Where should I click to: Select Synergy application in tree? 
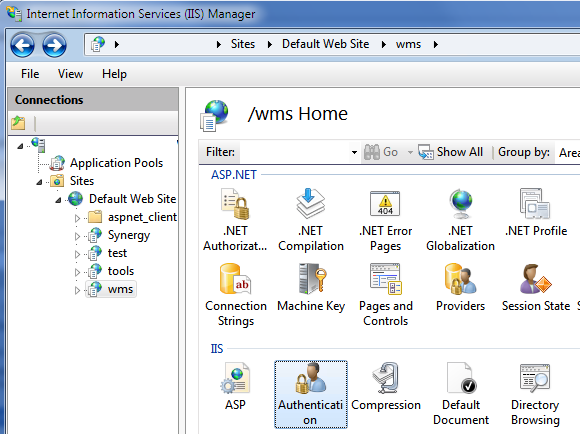tap(129, 235)
